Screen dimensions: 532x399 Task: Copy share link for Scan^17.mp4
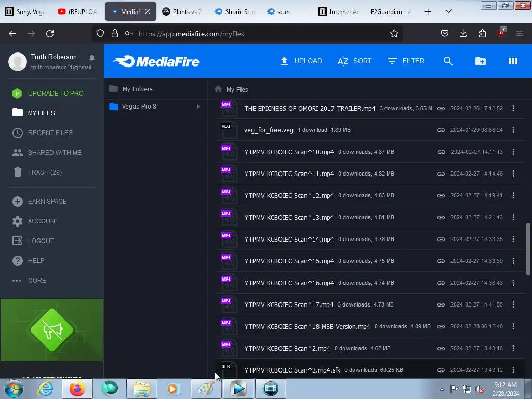pos(441,304)
